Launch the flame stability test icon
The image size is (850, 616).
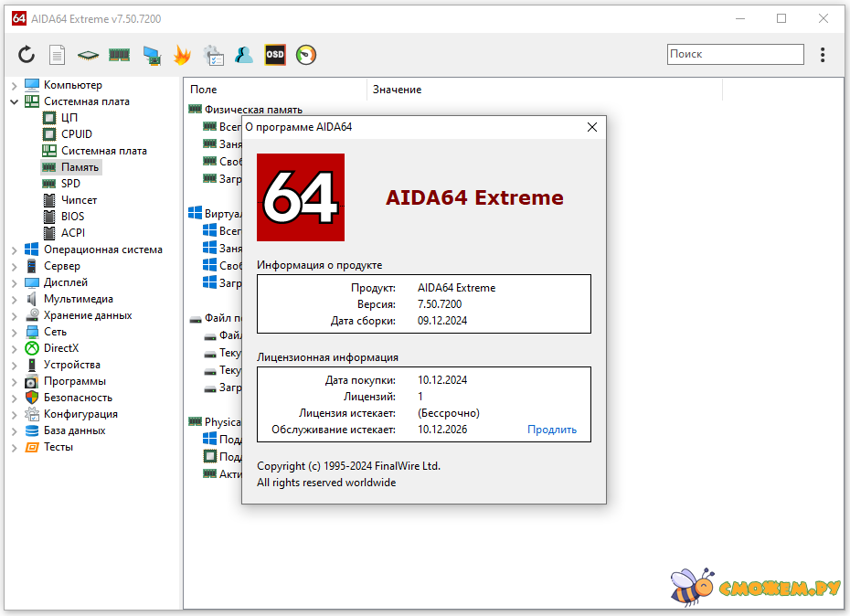coord(182,55)
